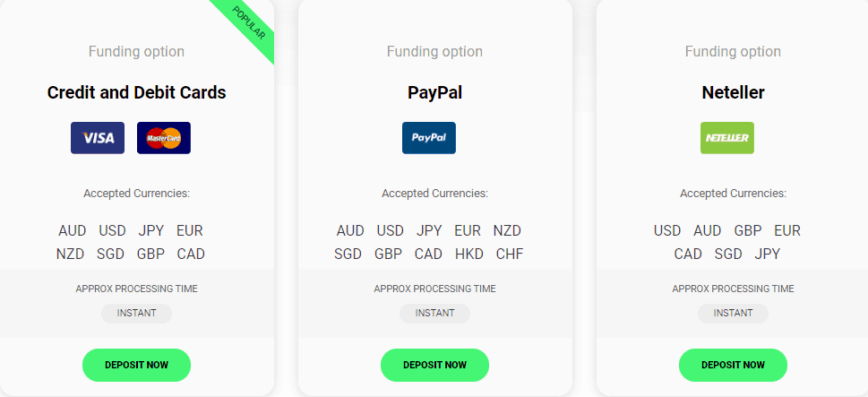Click the green POPULAR ribbon badge
Image resolution: width=868 pixels, height=397 pixels.
point(248,23)
